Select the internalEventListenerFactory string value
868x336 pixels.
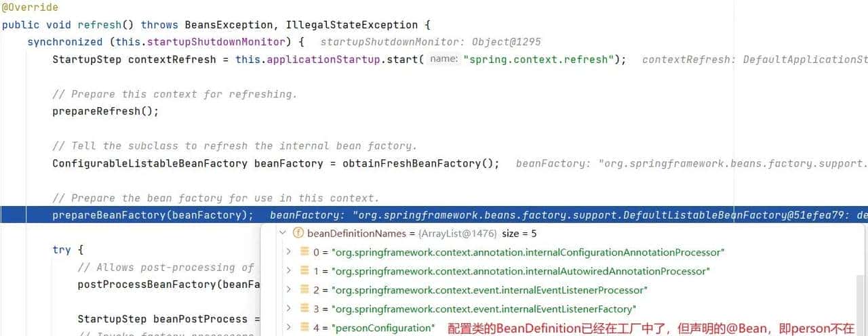484,309
